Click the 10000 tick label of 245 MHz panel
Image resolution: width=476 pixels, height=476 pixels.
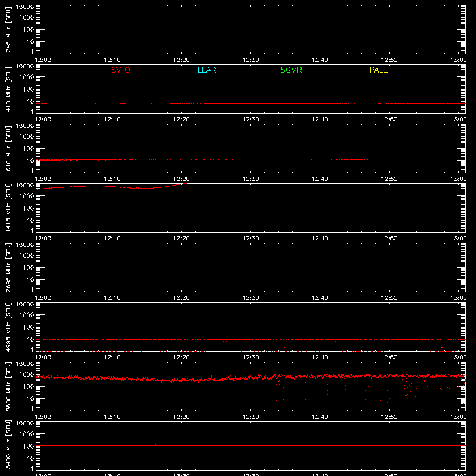(25, 7)
